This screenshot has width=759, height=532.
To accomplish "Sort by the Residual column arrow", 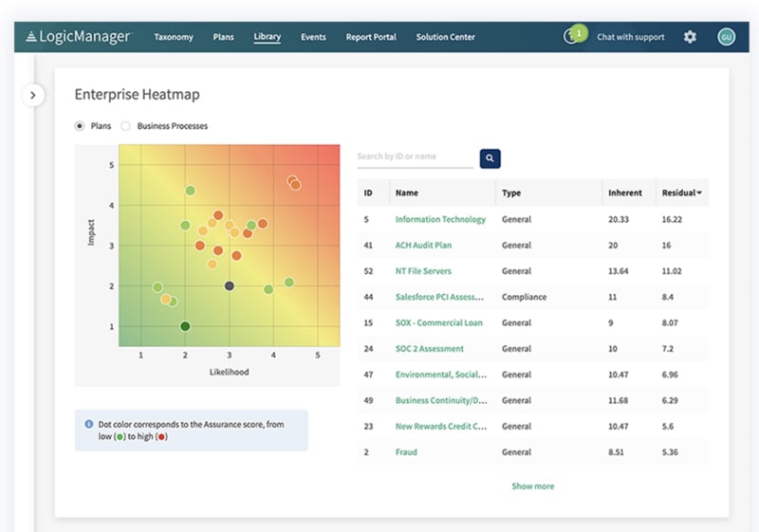I will [x=700, y=193].
